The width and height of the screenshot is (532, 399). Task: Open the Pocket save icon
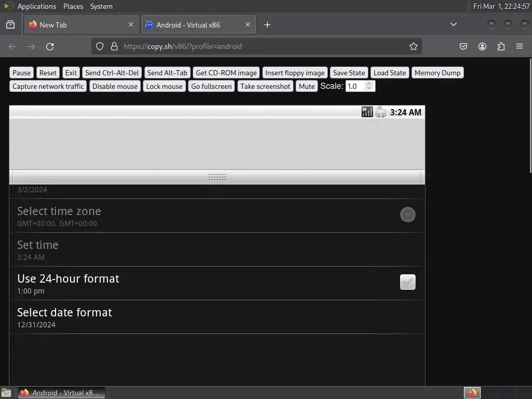click(463, 46)
